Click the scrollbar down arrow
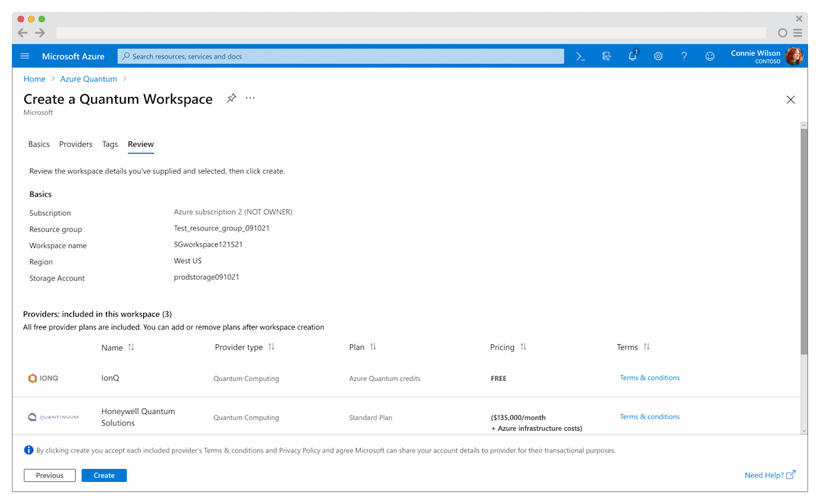Viewport: 820px width, 504px height. pyautogui.click(x=804, y=430)
